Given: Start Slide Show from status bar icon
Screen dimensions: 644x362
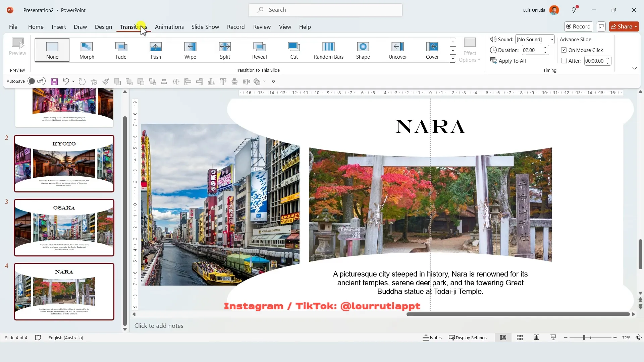Looking at the screenshot, I should coord(553,338).
